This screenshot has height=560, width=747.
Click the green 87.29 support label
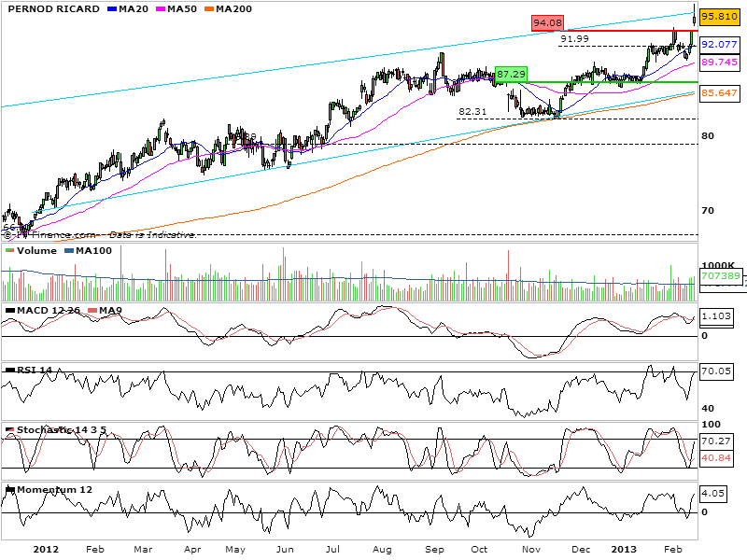(x=511, y=75)
